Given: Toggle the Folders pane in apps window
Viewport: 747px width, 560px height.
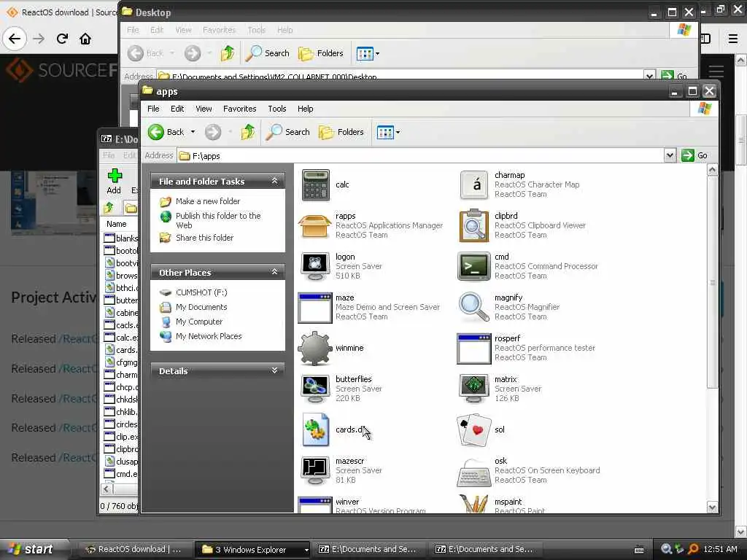Looking at the screenshot, I should pyautogui.click(x=341, y=132).
